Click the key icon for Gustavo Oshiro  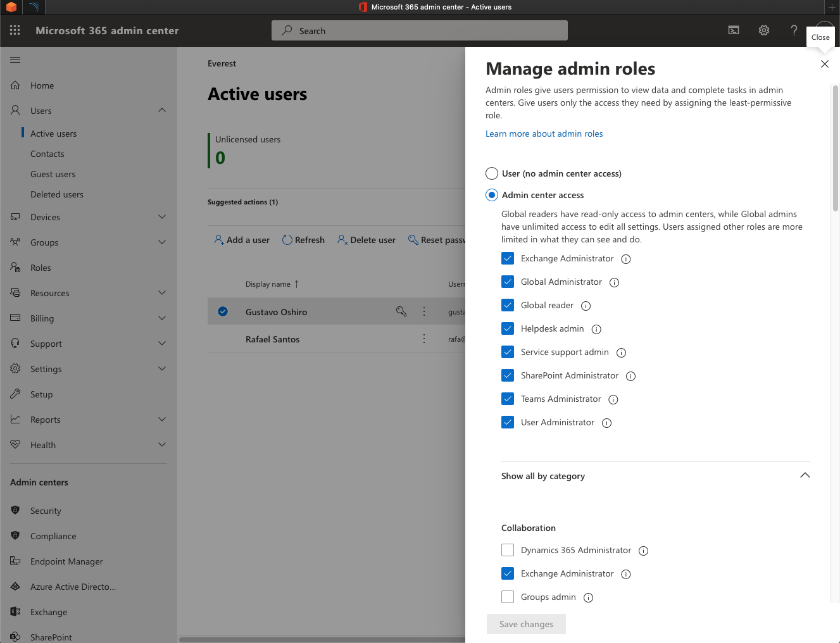pyautogui.click(x=401, y=311)
